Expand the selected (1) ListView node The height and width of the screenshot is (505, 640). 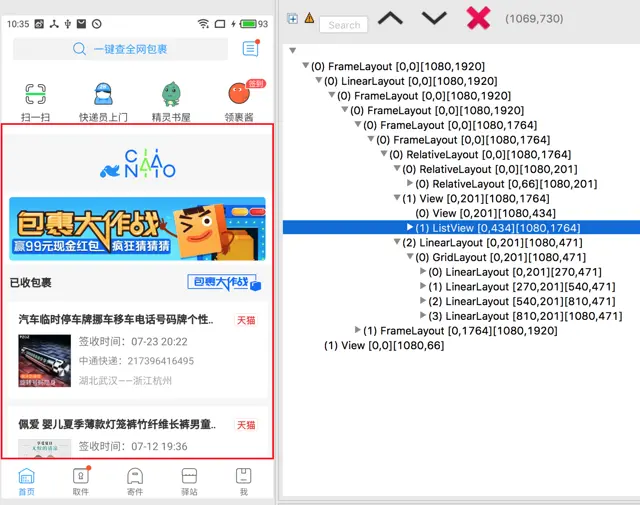coord(410,227)
